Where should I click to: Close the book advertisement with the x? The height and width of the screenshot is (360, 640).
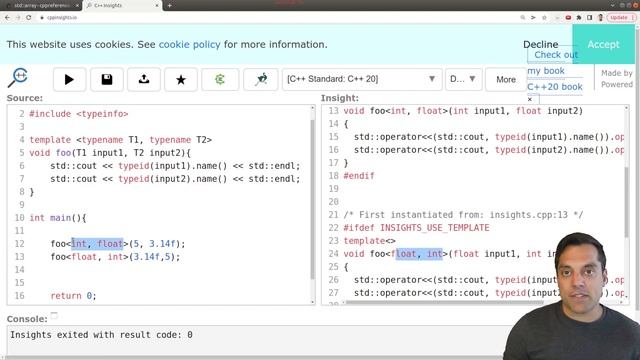pos(530,99)
